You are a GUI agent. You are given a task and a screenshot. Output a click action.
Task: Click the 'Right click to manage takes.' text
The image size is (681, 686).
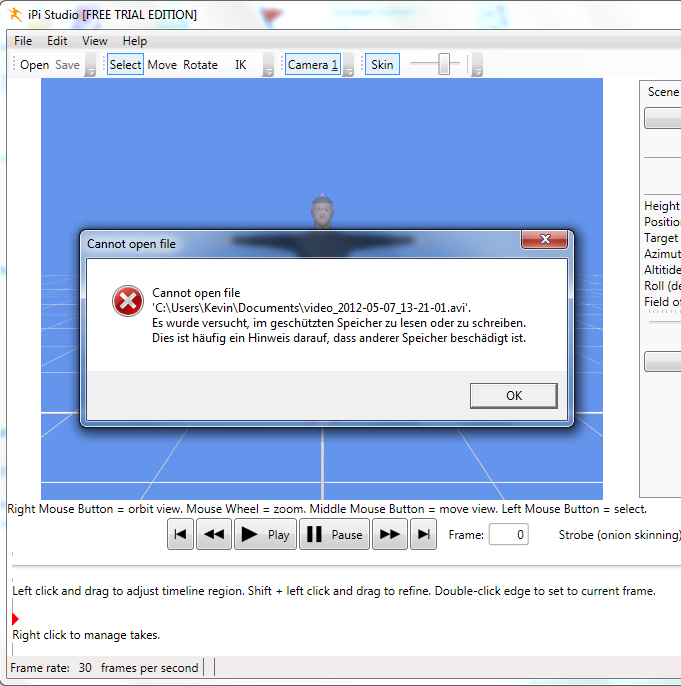[86, 635]
